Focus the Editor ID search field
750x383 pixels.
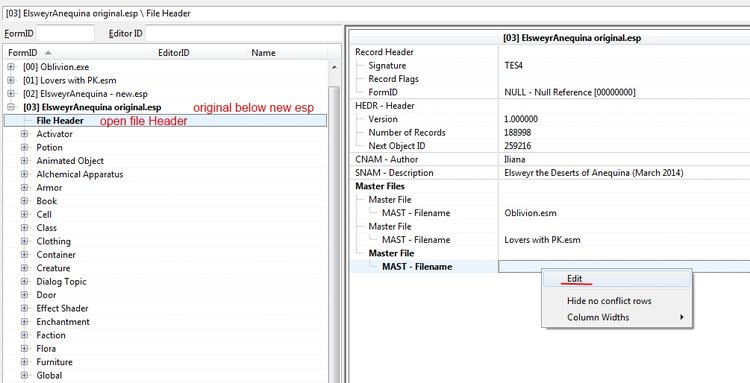pyautogui.click(x=243, y=33)
